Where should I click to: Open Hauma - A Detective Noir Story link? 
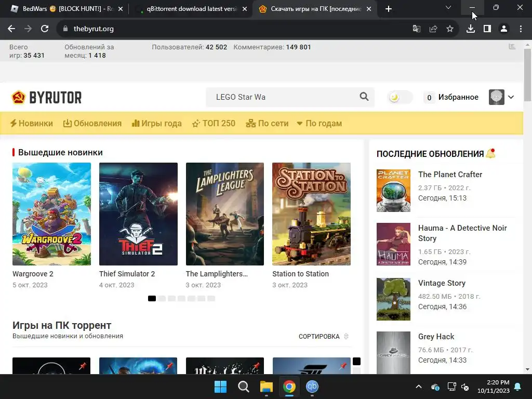(462, 233)
